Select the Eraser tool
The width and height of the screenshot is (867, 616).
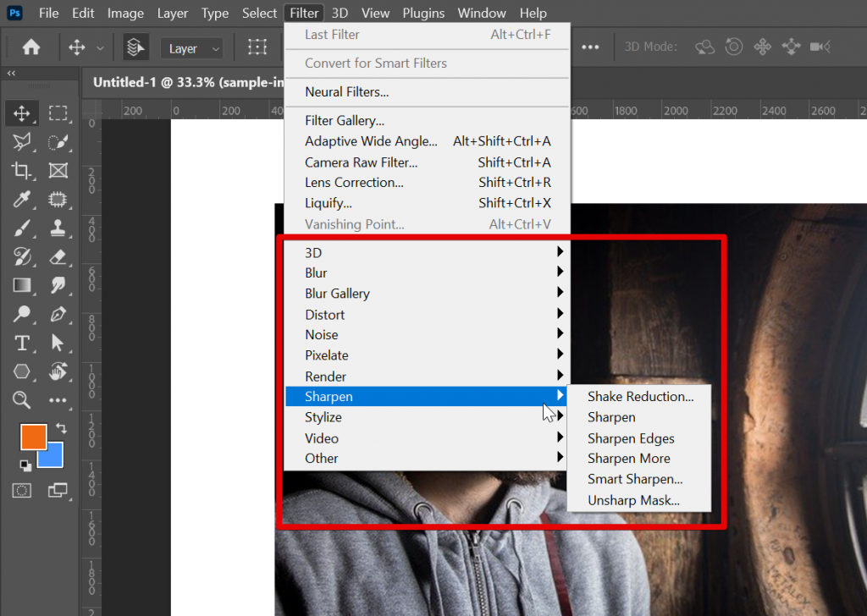[58, 257]
